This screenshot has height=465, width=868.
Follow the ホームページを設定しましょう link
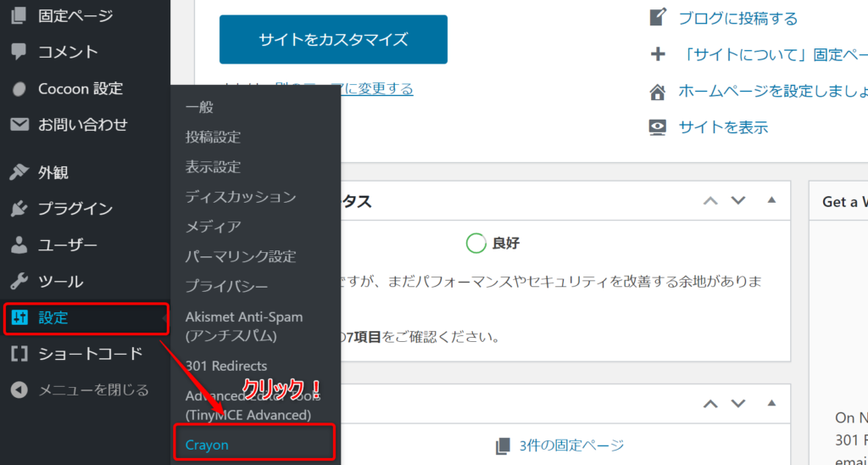[x=773, y=92]
